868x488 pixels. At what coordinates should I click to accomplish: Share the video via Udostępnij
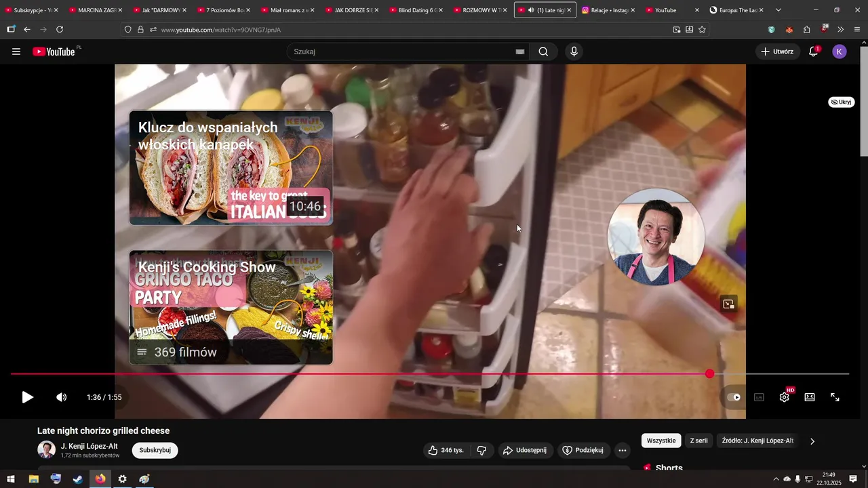[525, 450]
